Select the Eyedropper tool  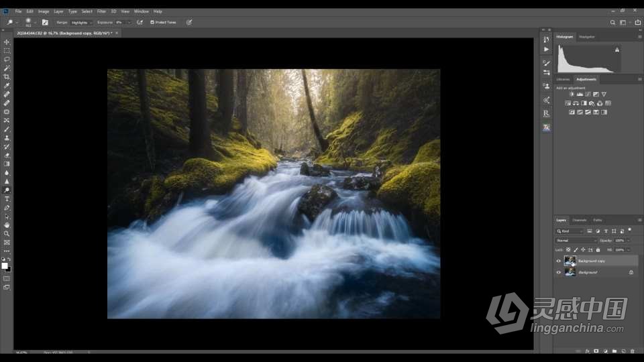point(7,85)
